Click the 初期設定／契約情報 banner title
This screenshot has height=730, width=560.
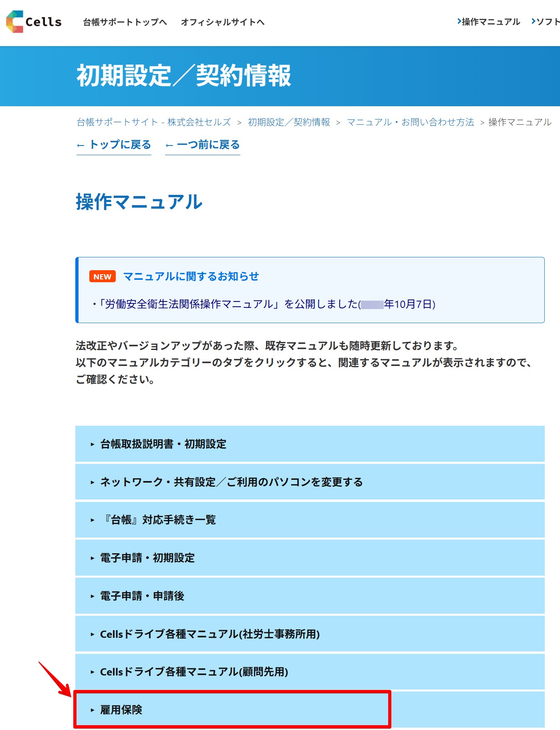pos(184,75)
